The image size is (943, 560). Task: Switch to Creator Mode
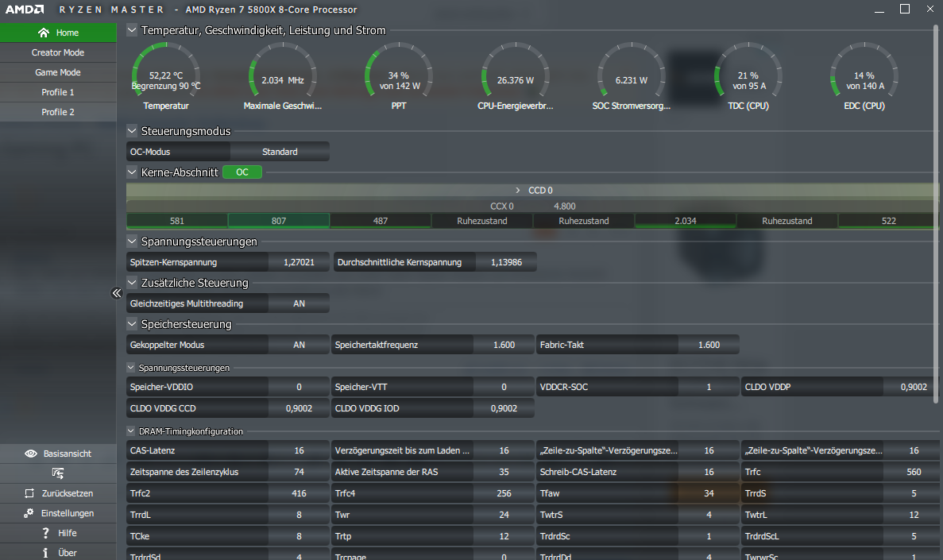pyautogui.click(x=58, y=52)
